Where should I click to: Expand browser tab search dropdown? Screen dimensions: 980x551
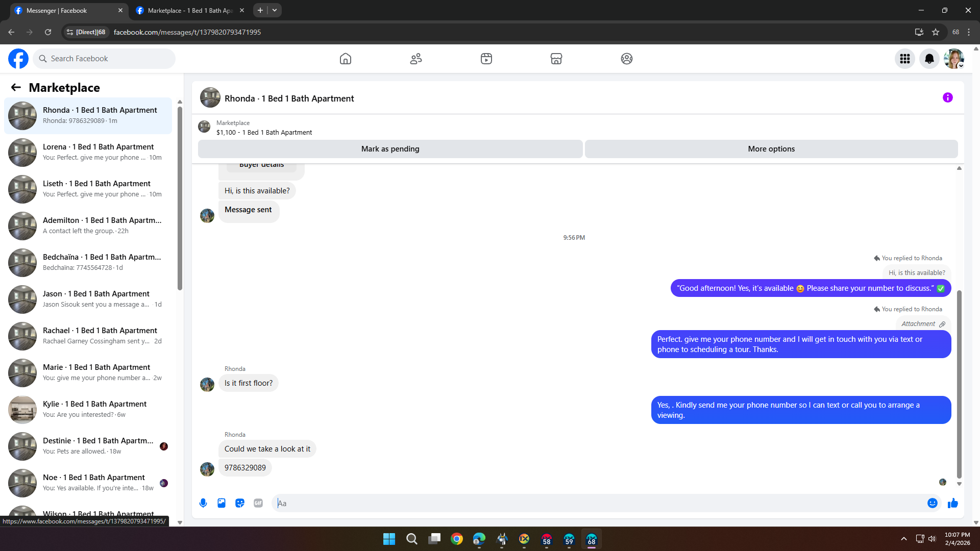point(275,10)
